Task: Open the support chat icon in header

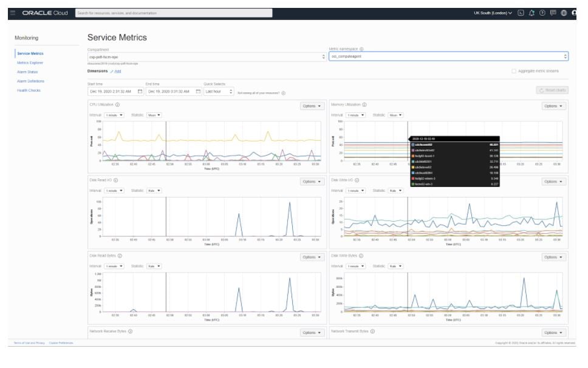Action: coord(553,13)
